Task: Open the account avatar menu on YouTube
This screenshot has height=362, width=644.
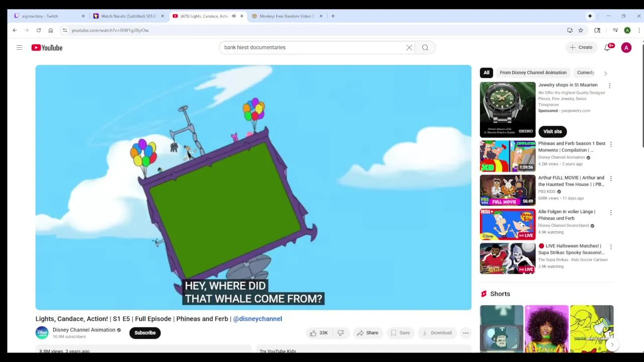Action: point(626,48)
